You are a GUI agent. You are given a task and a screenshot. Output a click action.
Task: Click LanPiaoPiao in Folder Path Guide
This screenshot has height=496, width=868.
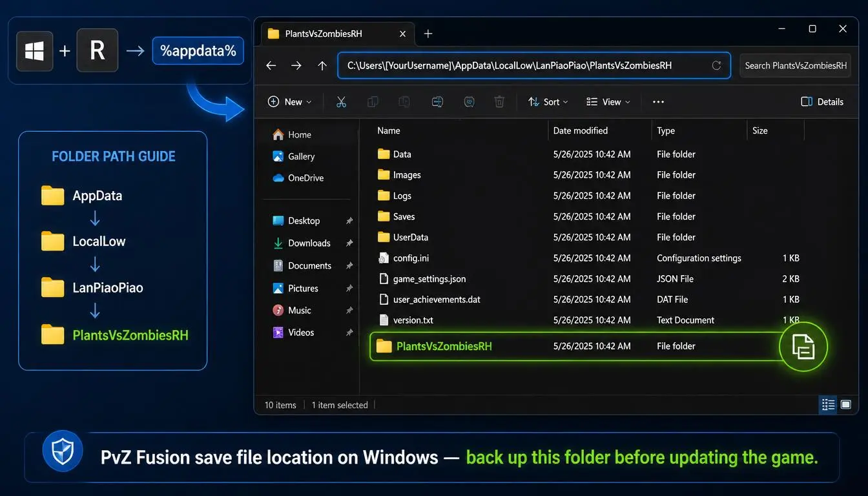pyautogui.click(x=92, y=287)
